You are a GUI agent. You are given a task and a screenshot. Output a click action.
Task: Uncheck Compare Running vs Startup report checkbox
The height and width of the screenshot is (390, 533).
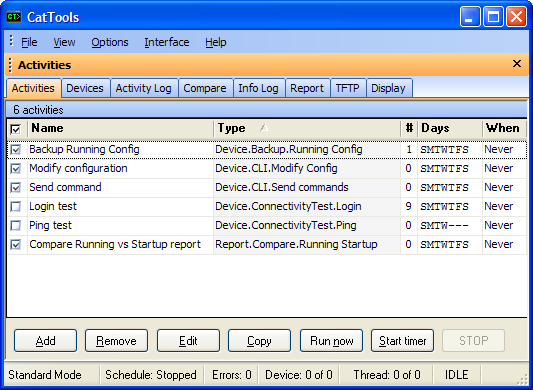pos(16,244)
